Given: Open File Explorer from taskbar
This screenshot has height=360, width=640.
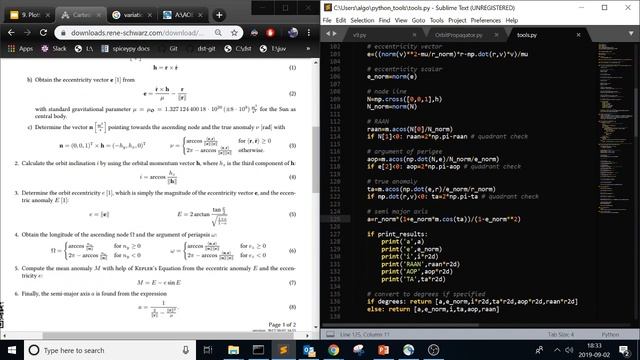Looking at the screenshot, I should pyautogui.click(x=233, y=350).
